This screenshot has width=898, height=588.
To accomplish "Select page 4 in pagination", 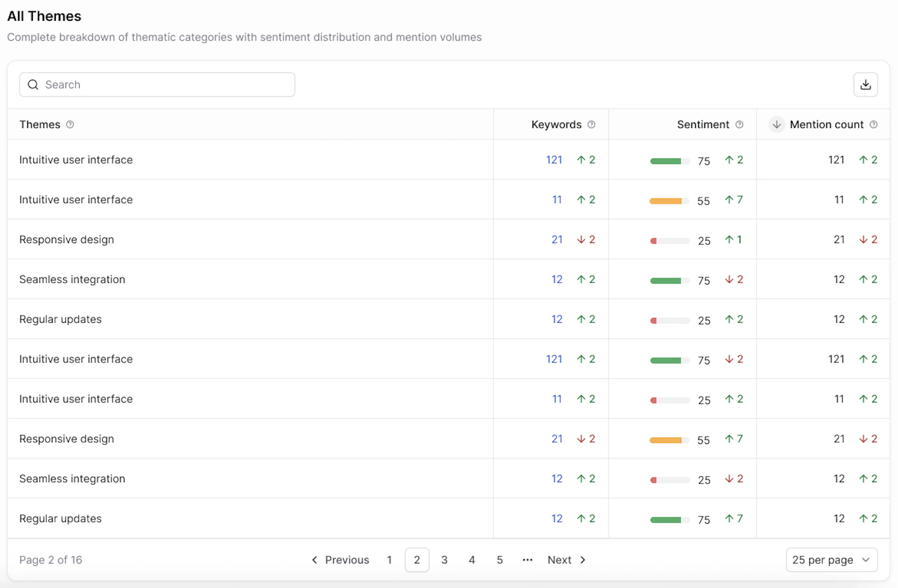I will coord(472,560).
